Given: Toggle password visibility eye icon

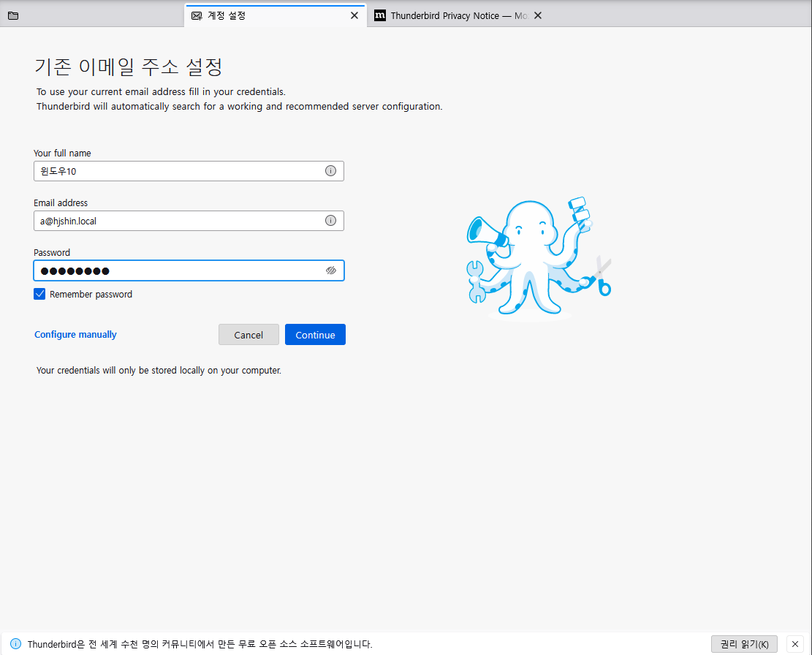Looking at the screenshot, I should (x=331, y=270).
